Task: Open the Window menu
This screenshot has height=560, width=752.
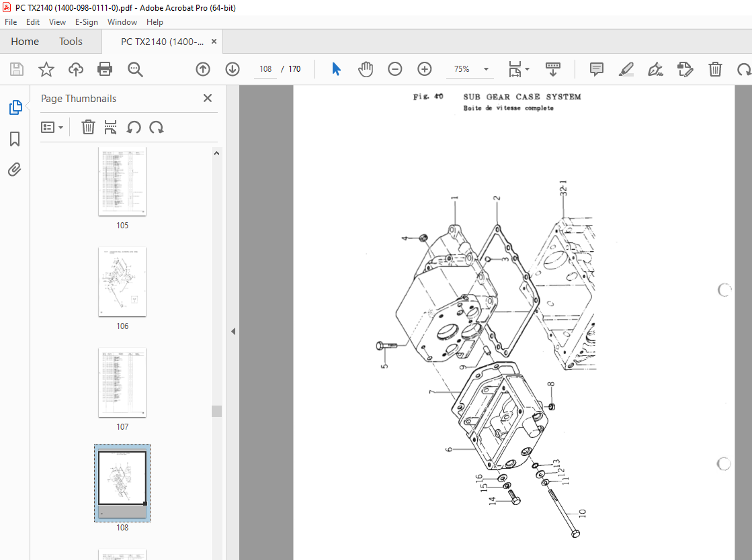Action: click(122, 22)
